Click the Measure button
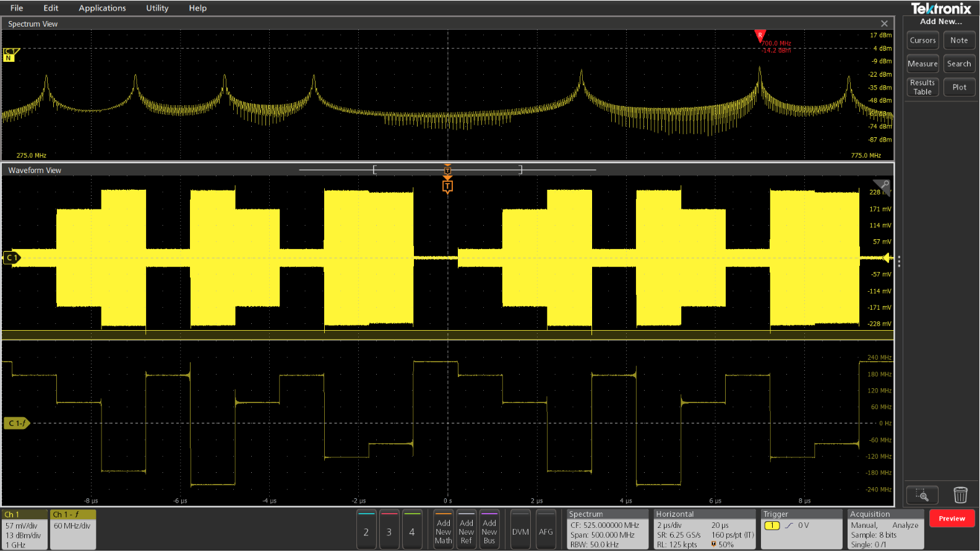980x552 pixels. tap(922, 64)
